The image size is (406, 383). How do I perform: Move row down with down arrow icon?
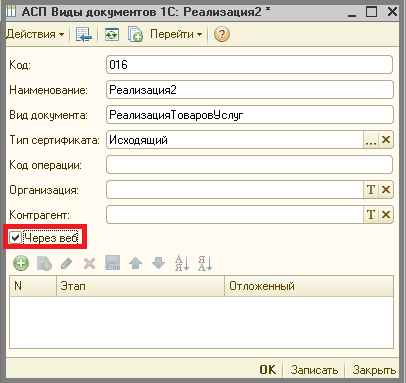coord(158,263)
